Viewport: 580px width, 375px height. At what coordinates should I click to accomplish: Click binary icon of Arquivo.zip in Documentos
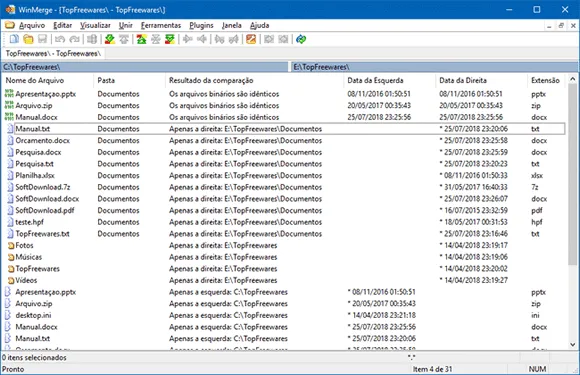point(9,105)
